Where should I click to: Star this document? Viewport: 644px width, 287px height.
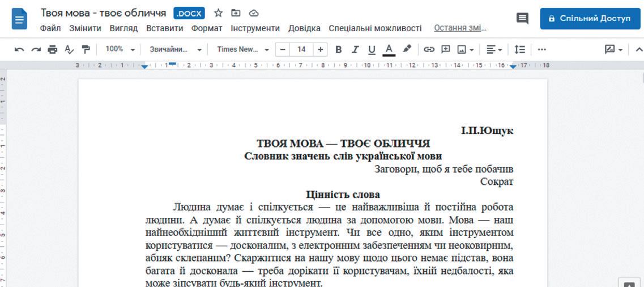point(219,13)
